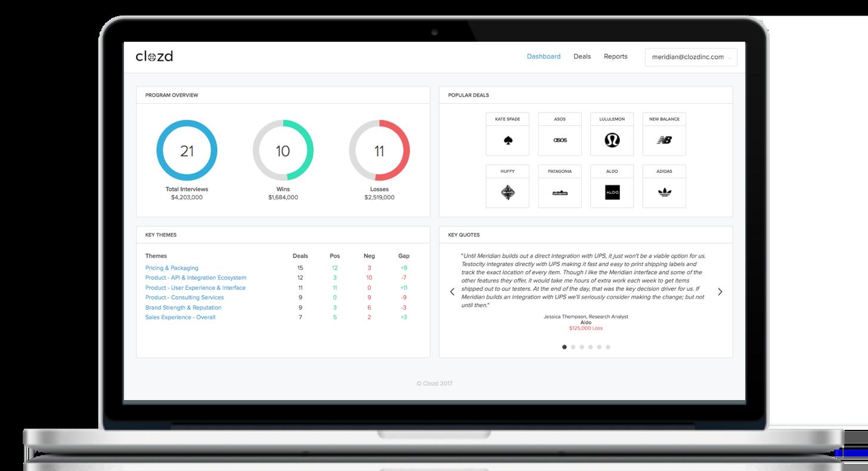Click the KATE SPADE card label
Screen dimensions: 868x471
507,119
